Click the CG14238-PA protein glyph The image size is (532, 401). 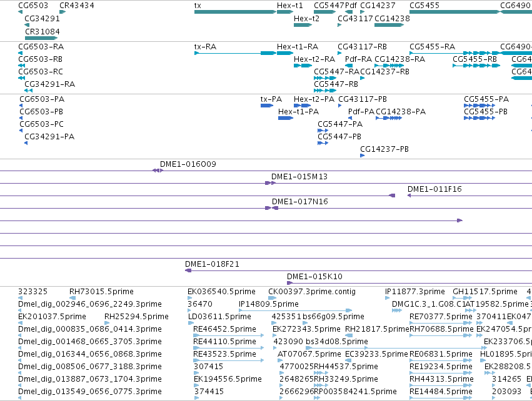(389, 118)
